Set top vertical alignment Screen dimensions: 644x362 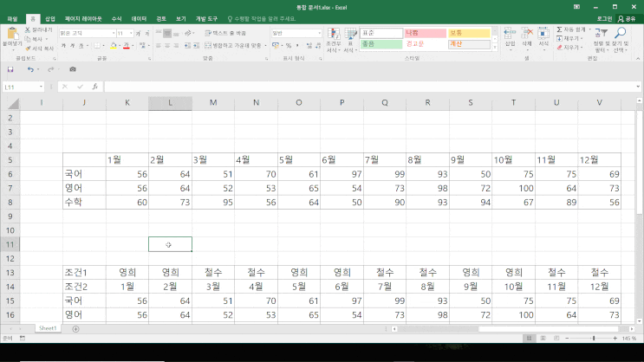click(x=159, y=33)
